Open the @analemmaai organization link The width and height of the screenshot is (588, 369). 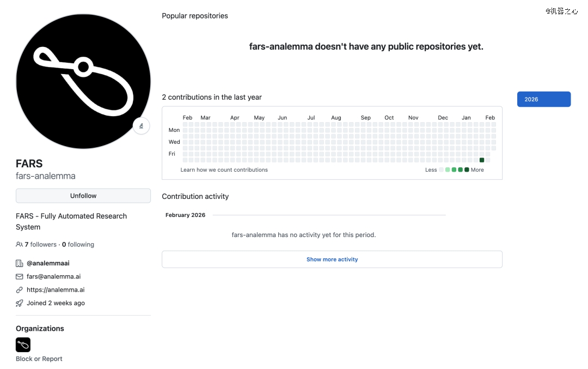48,263
